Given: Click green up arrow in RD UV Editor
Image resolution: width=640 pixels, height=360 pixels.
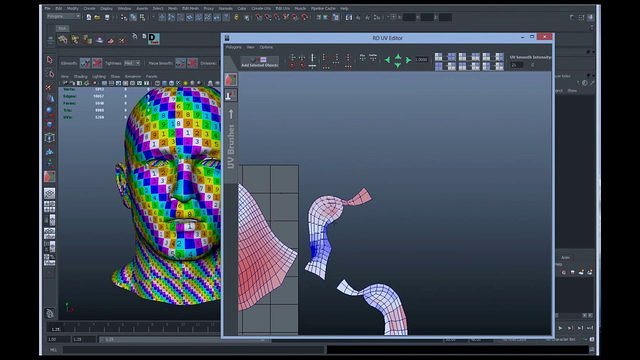Looking at the screenshot, I should point(398,56).
